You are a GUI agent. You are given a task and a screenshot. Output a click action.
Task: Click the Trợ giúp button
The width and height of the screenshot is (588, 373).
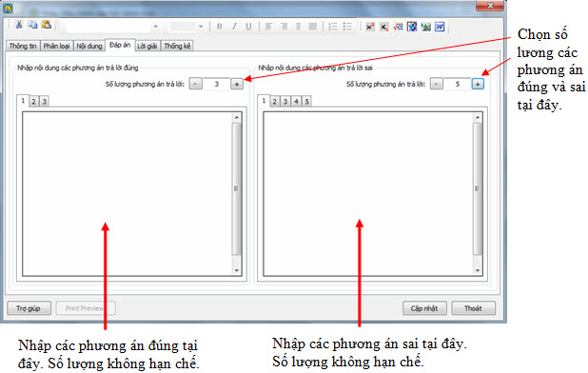[29, 308]
